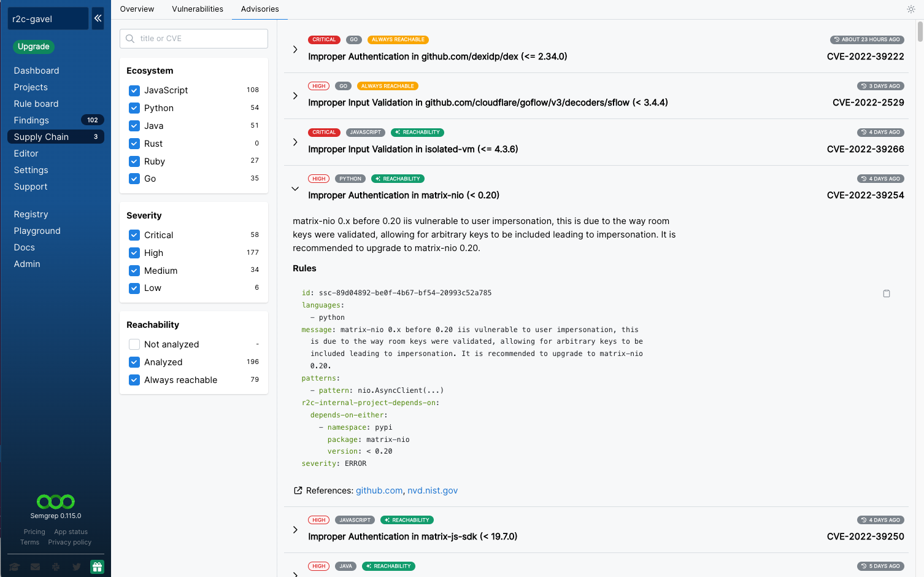This screenshot has height=577, width=924.
Task: Click the Javascript badge on isolated-vm advisory
Action: [x=365, y=133]
